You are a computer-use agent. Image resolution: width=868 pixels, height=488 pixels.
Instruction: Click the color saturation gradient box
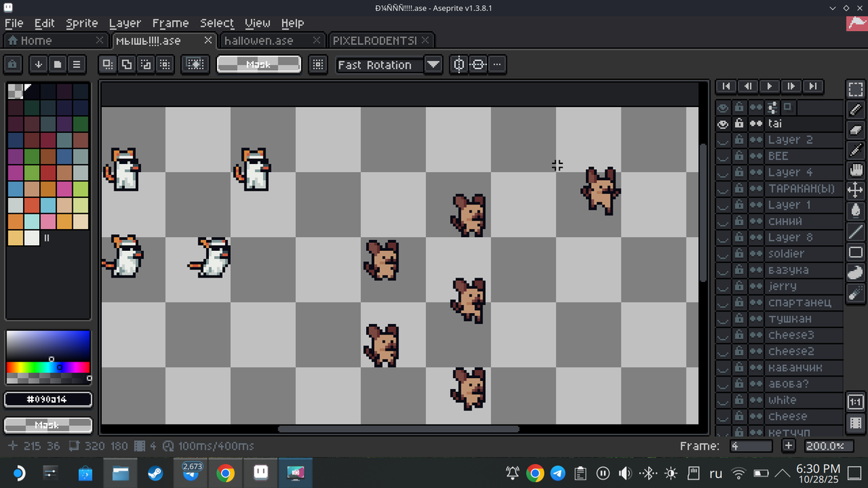coord(48,346)
